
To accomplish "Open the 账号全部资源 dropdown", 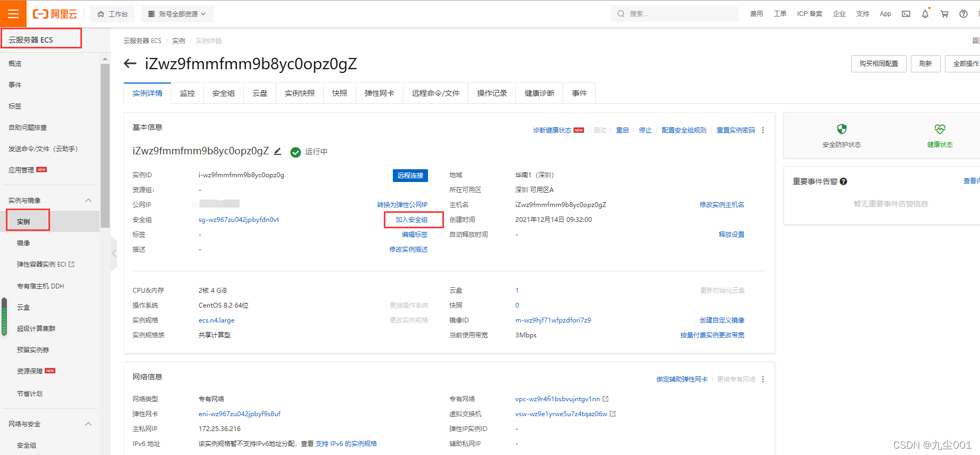I will click(177, 14).
